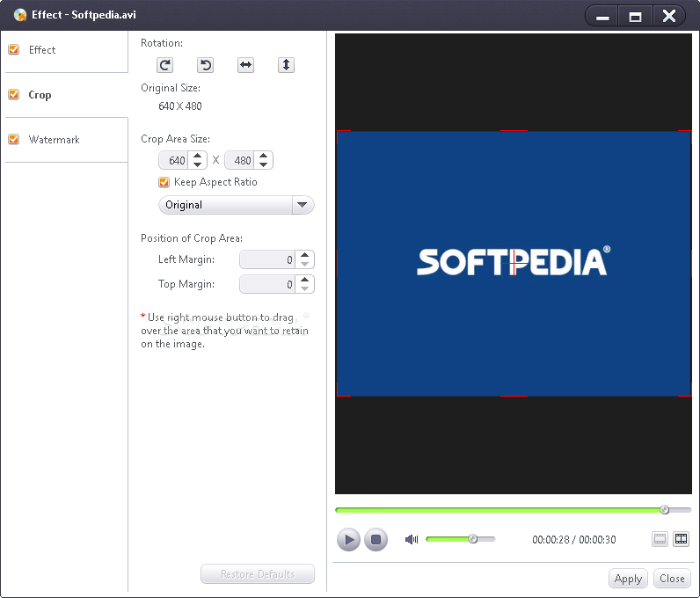Click the crop height field showing 480

(x=240, y=160)
